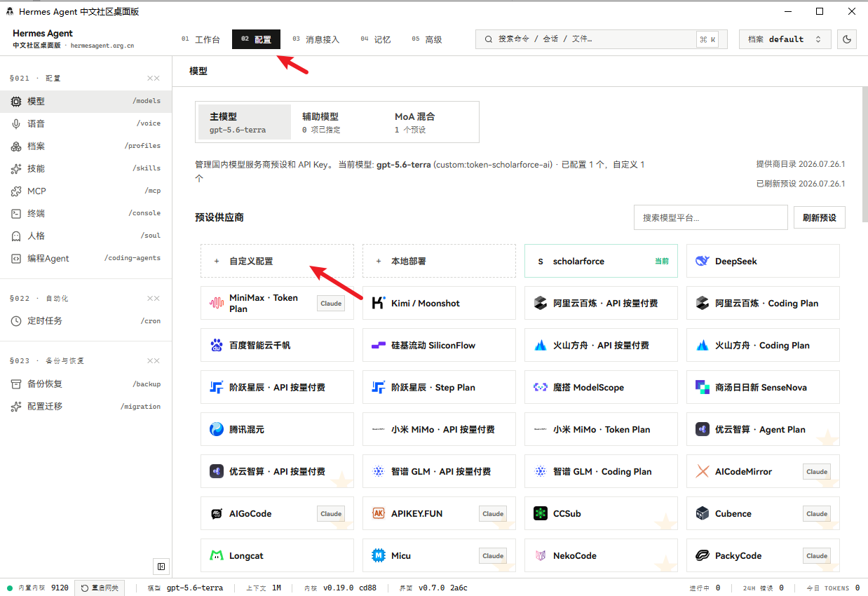This screenshot has height=596, width=868.
Task: Open the 语音 microphone icon
Action: tap(16, 123)
